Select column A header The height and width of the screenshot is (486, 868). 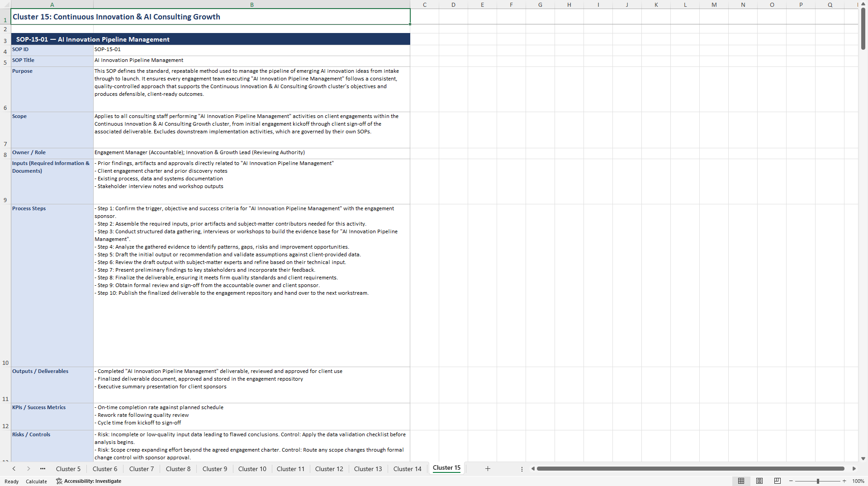(52, 5)
